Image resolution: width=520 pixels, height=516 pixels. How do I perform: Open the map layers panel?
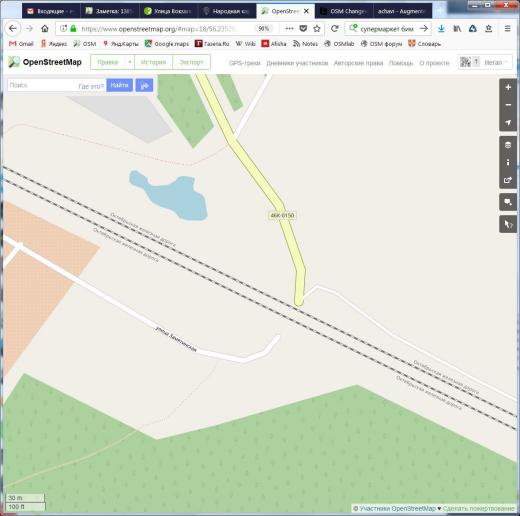[508, 145]
